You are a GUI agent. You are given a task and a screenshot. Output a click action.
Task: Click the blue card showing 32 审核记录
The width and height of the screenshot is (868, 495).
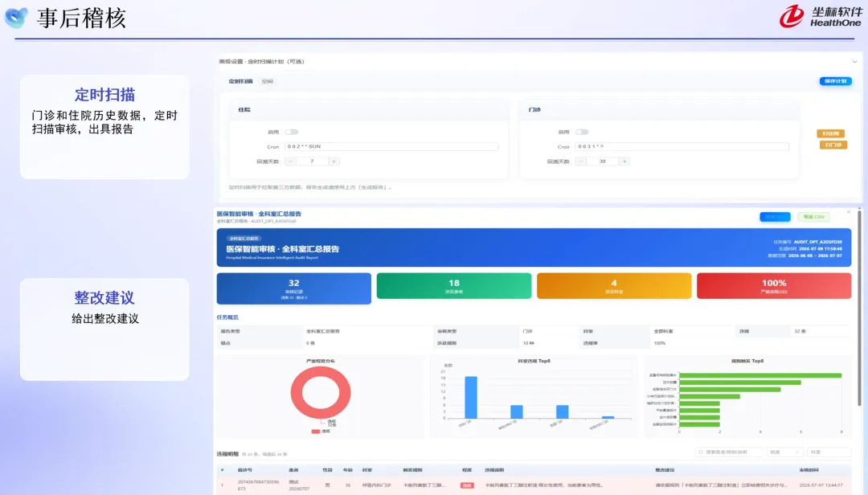click(x=294, y=288)
